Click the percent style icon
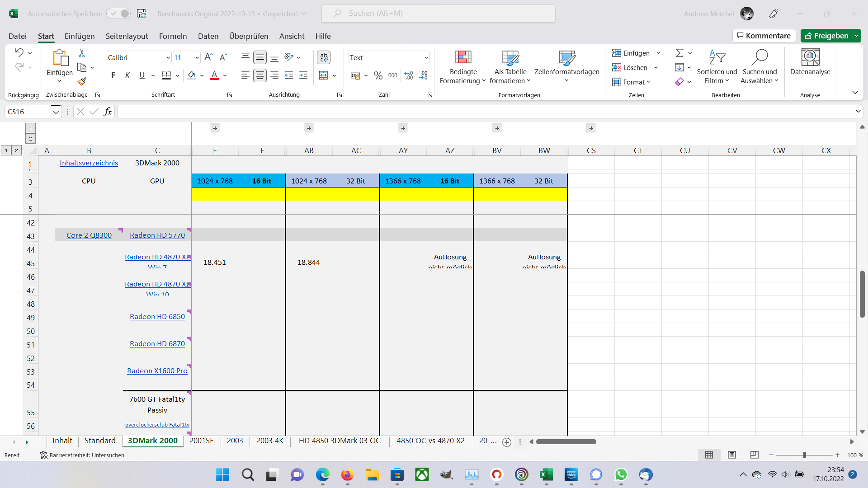The image size is (868, 488). pos(378,75)
